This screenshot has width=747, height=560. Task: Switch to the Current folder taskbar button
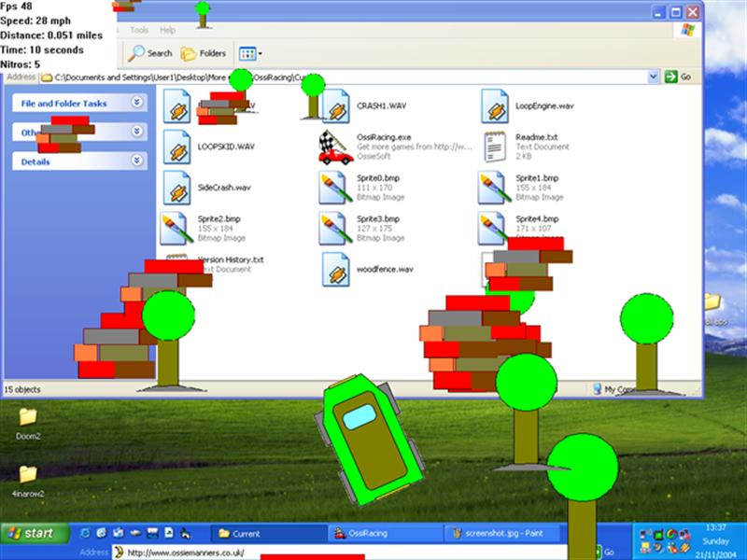click(269, 533)
